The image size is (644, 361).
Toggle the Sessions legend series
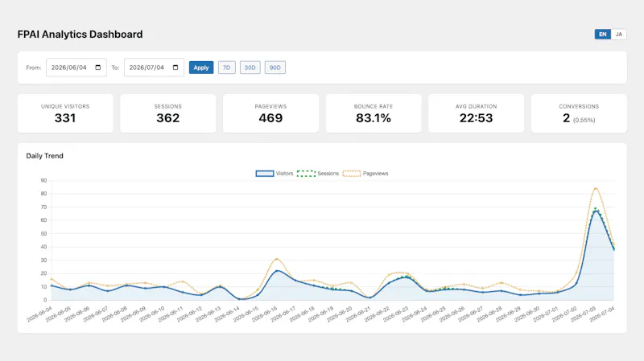pyautogui.click(x=318, y=174)
